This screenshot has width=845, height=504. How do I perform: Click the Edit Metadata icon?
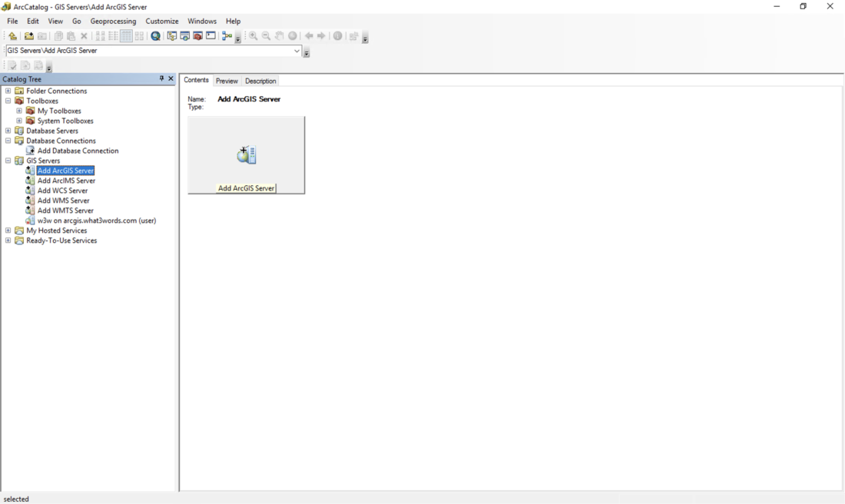25,66
